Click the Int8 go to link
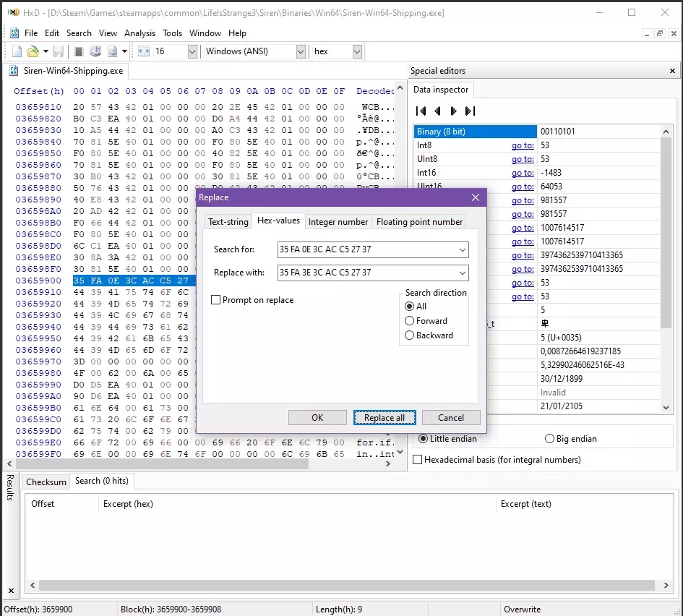Viewport: 683px width, 616px height. point(523,145)
